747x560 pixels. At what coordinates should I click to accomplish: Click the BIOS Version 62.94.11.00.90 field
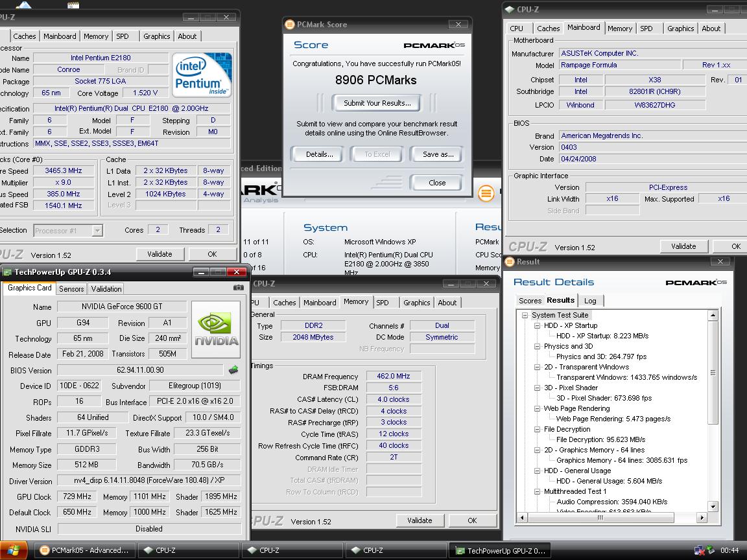click(x=140, y=370)
